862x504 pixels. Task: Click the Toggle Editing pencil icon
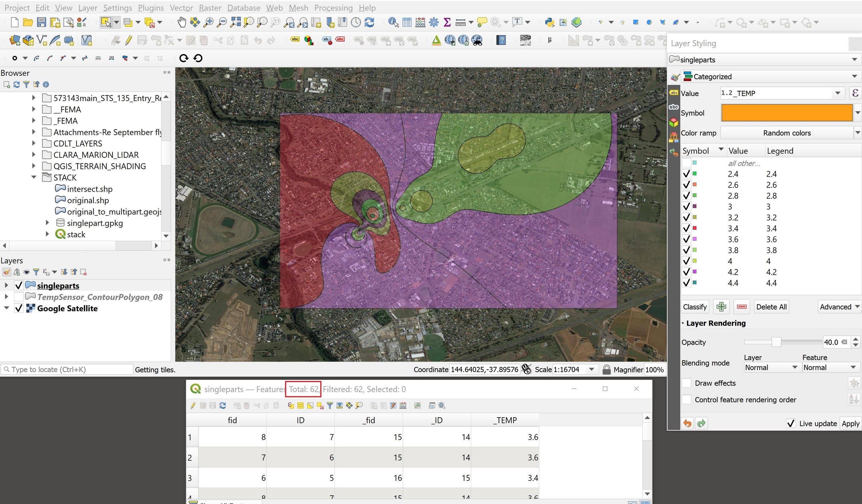click(129, 41)
